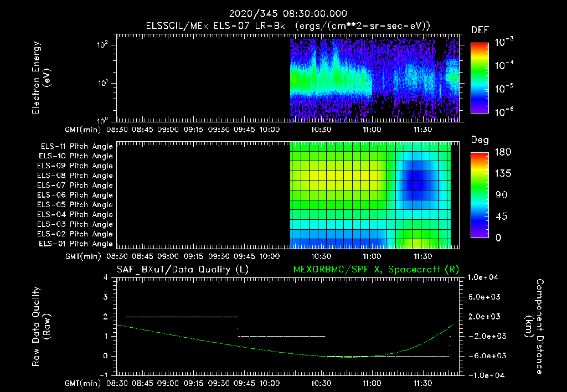This screenshot has width=567, height=392.
Task: Click the 09:45 tick label on the bottom plot
Action: [x=244, y=383]
